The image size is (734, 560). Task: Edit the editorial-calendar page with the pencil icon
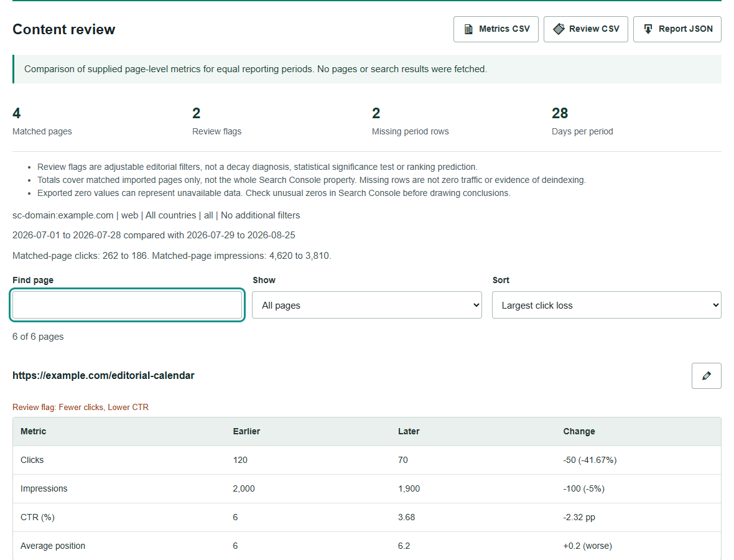tap(707, 376)
